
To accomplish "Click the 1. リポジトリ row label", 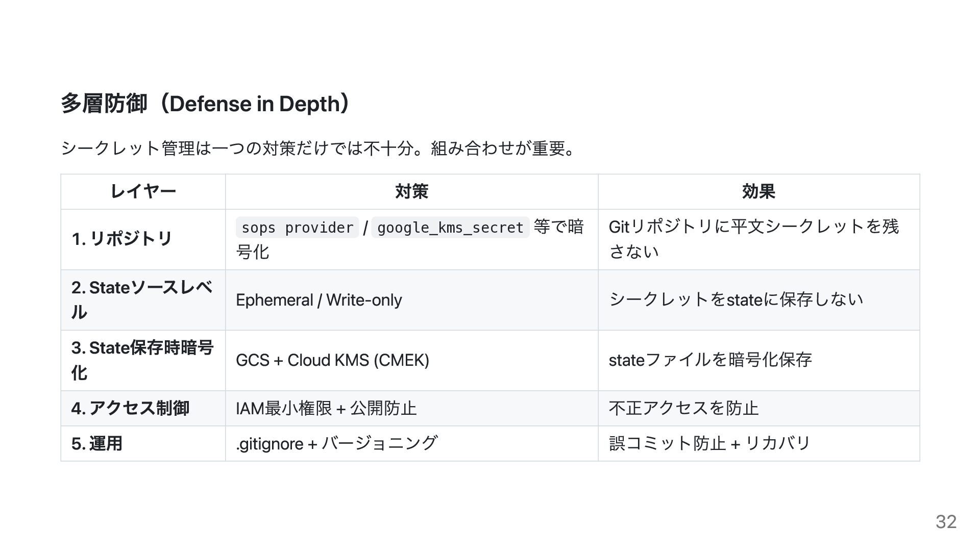I will coord(122,239).
